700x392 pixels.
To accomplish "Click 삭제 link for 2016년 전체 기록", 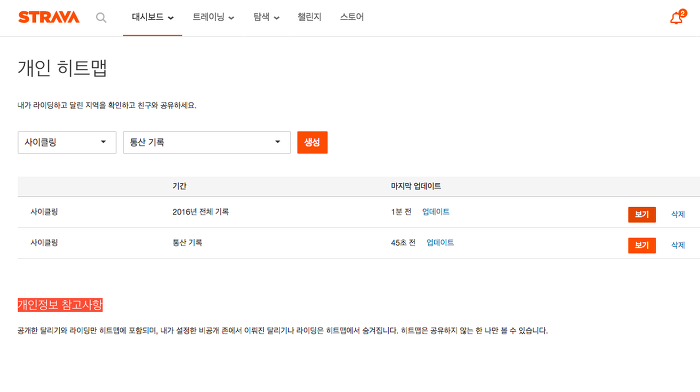I will pyautogui.click(x=678, y=214).
